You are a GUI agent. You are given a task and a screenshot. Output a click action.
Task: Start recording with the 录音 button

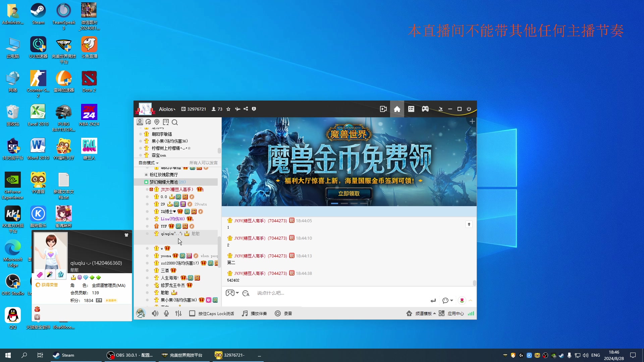283,313
